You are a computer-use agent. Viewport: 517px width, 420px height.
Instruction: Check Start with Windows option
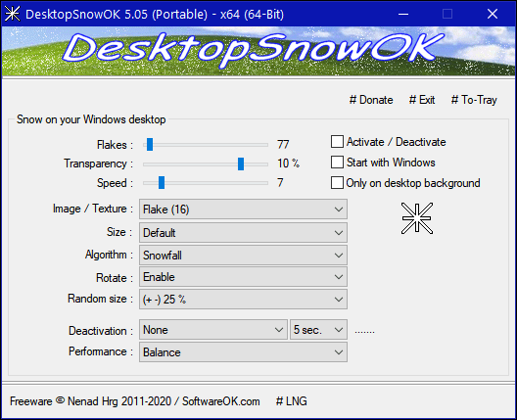337,163
